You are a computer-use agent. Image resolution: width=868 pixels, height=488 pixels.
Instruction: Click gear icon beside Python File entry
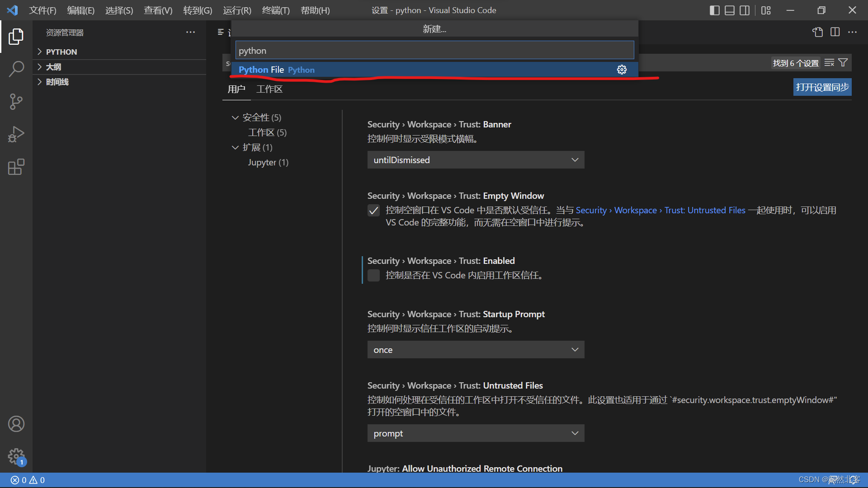(x=622, y=70)
